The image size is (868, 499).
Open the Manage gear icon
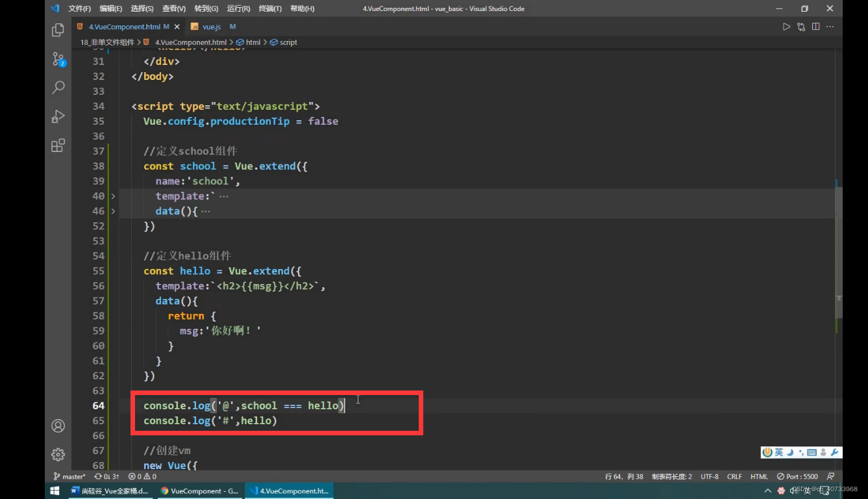[58, 454]
